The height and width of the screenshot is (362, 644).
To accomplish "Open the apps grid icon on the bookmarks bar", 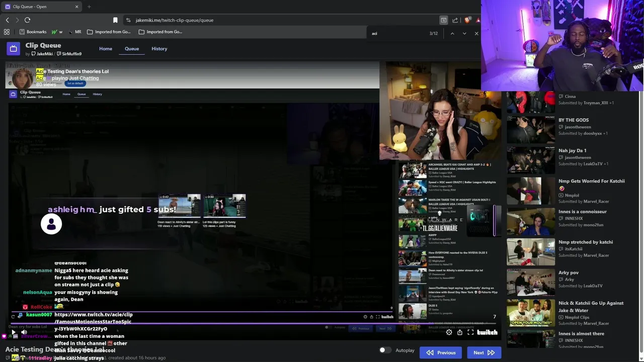I will point(7,32).
